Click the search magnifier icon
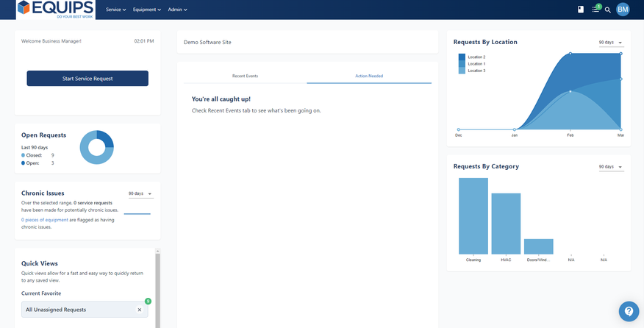 (608, 10)
